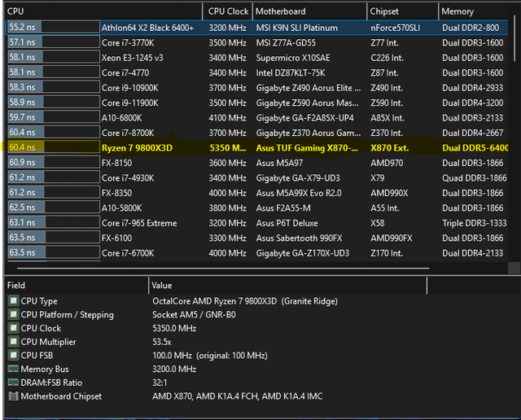Click the CPU Multiplier icon

pyautogui.click(x=13, y=342)
